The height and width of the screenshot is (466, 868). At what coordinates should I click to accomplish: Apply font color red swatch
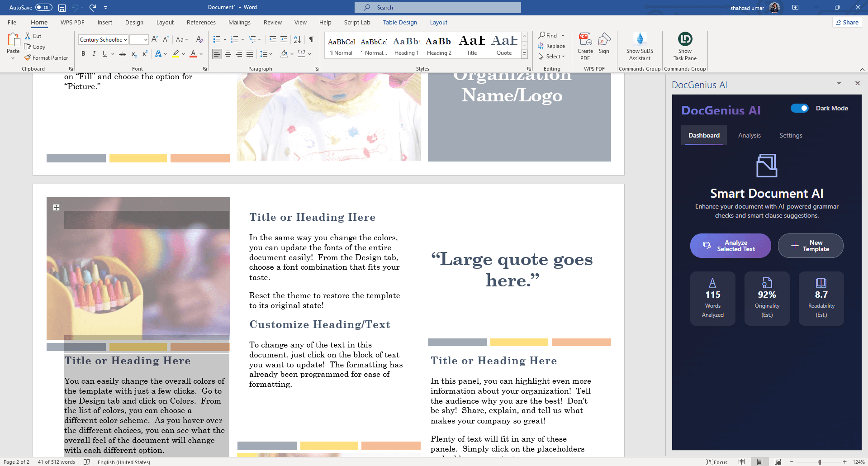pyautogui.click(x=193, y=54)
